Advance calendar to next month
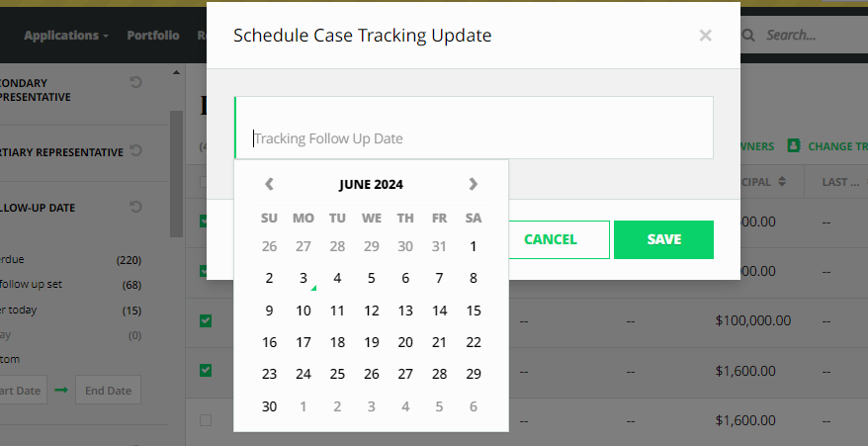The width and height of the screenshot is (868, 446). (473, 184)
